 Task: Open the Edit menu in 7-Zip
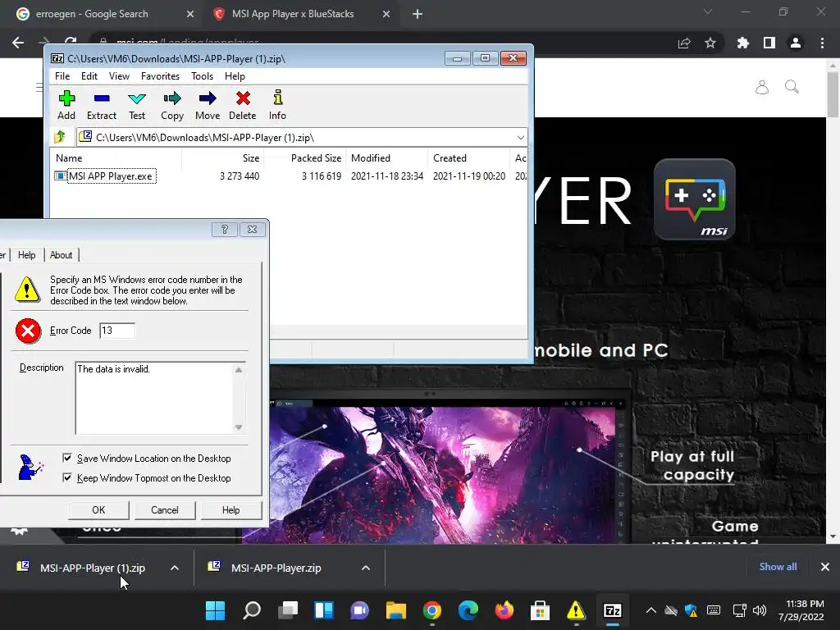pos(89,76)
